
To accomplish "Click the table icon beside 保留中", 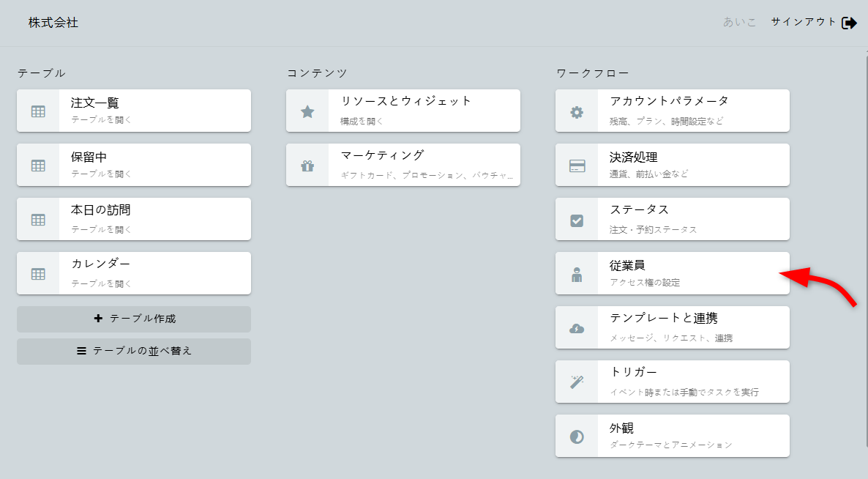I will [x=38, y=166].
